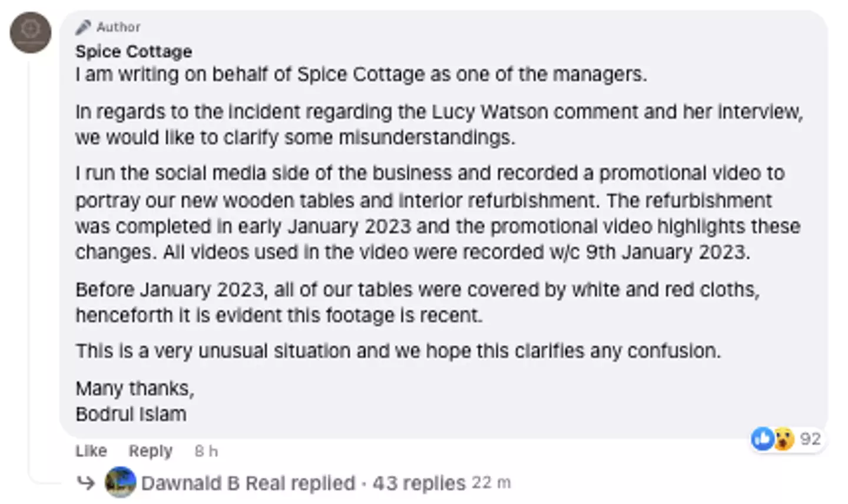Click the paragraph about white and red cloths
Screen dimensions: 848x504
click(417, 302)
